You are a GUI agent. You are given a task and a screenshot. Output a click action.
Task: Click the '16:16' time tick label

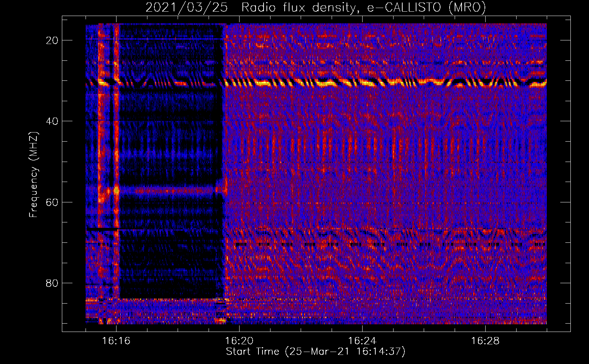(x=116, y=341)
